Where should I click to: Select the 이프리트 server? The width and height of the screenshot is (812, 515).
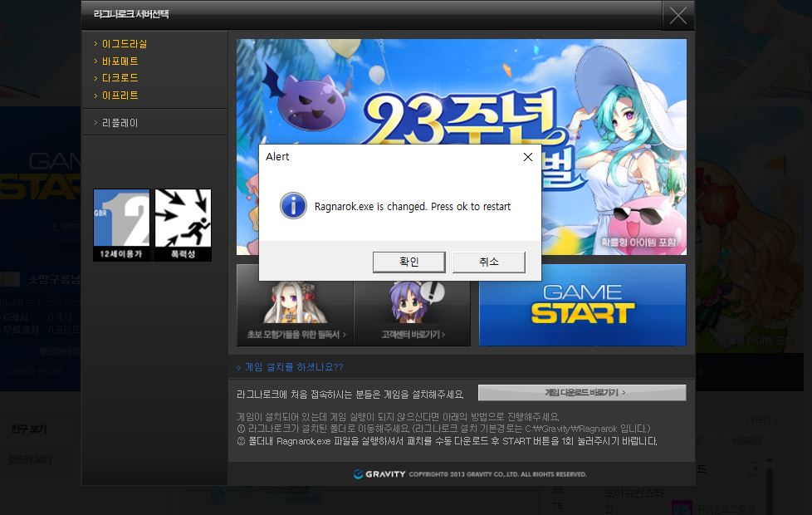click(120, 96)
